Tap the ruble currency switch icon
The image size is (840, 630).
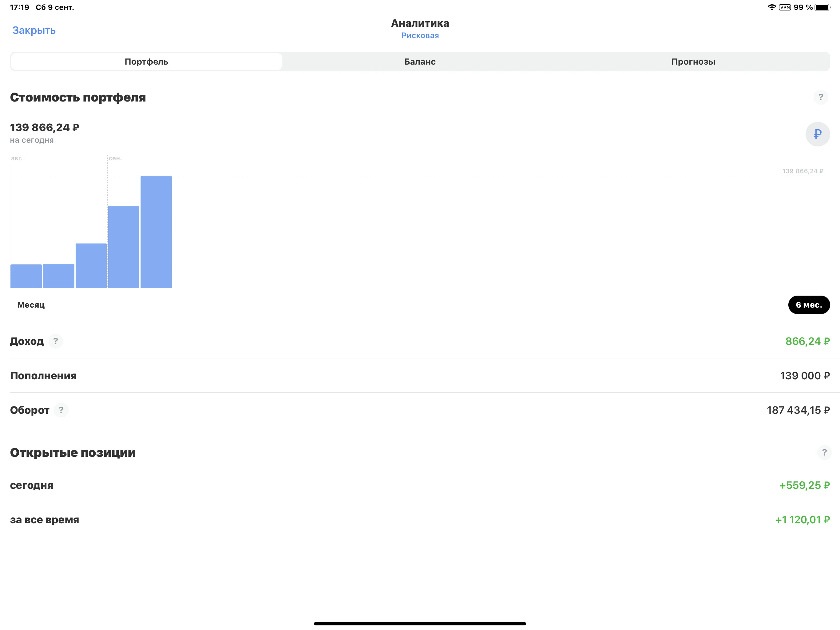pyautogui.click(x=817, y=134)
